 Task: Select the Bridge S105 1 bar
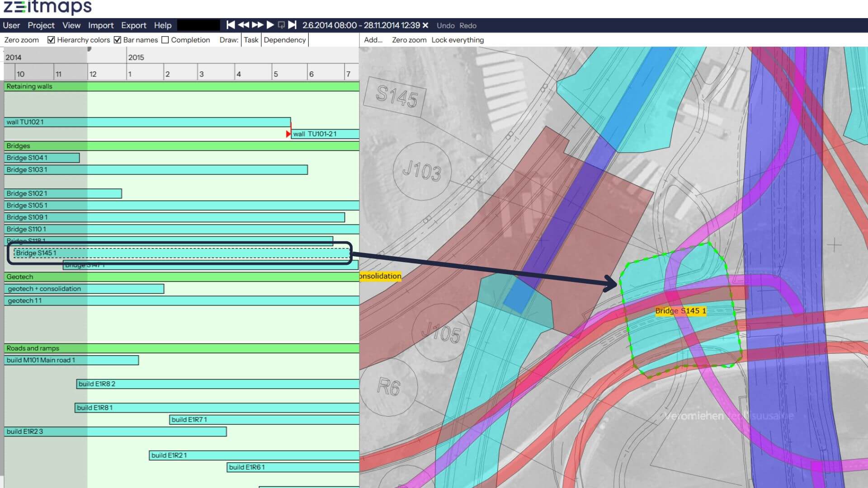(x=182, y=206)
